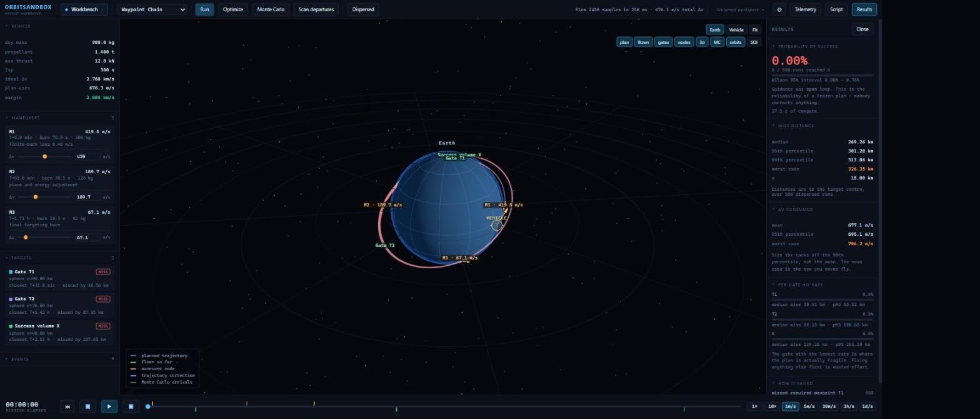Adjust the M2 Δv slider

pyautogui.click(x=44, y=197)
